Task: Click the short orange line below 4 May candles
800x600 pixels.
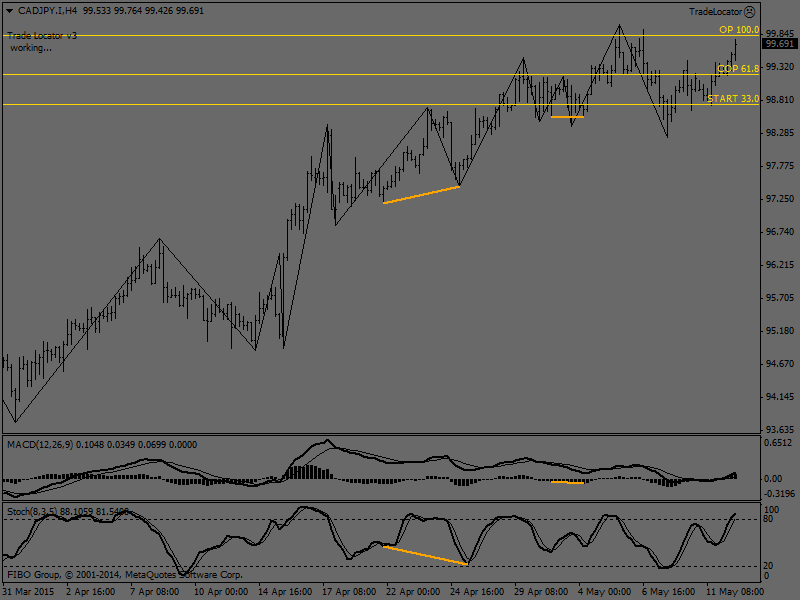Action: coord(567,117)
